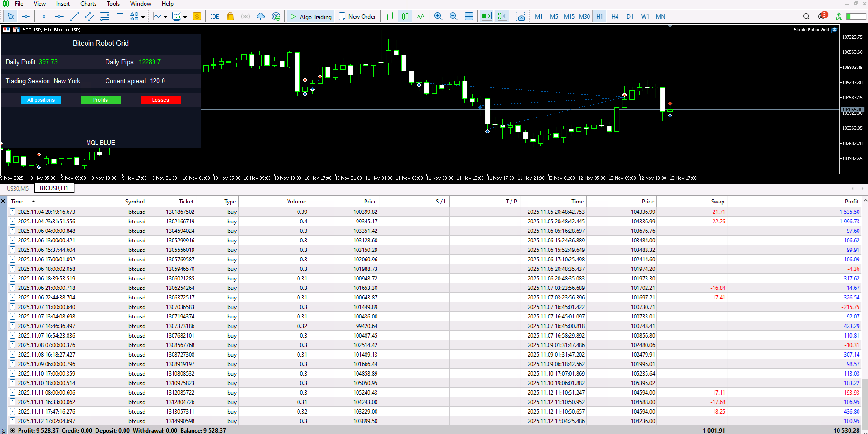Toggle chart auto scroll to end
Viewport: 868px width, 434px height.
coord(487,17)
